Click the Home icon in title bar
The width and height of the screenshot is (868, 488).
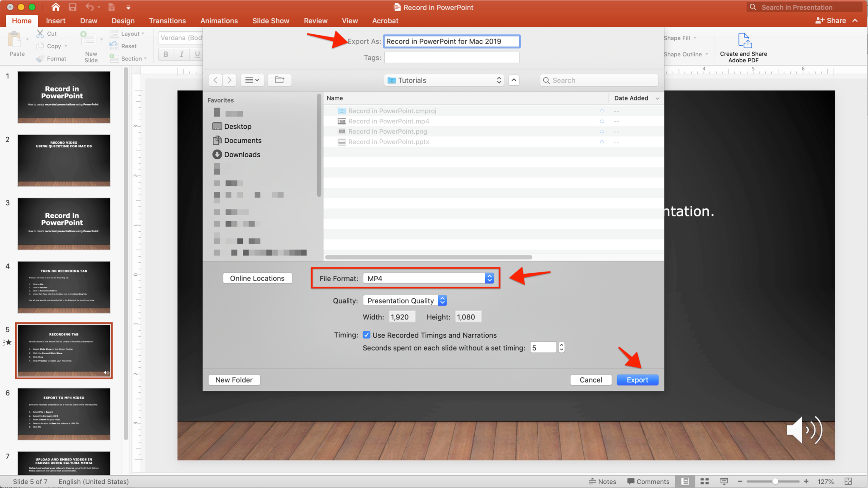[x=56, y=7]
